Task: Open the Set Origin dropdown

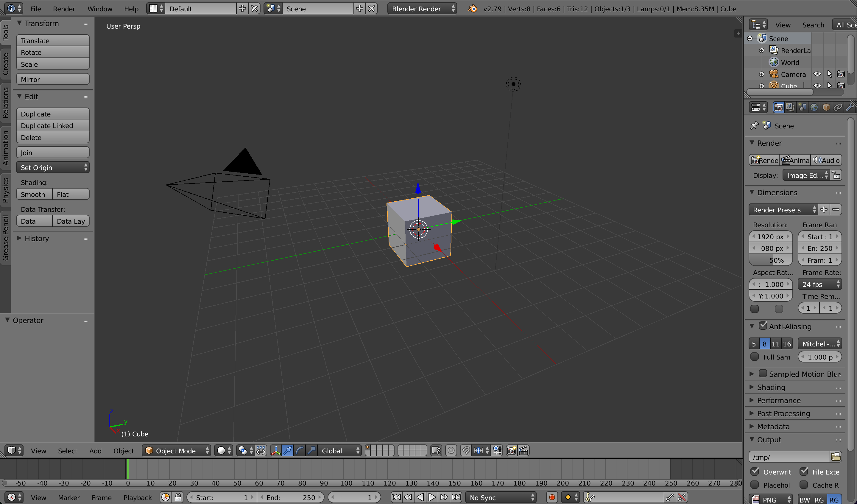Action: pyautogui.click(x=53, y=167)
